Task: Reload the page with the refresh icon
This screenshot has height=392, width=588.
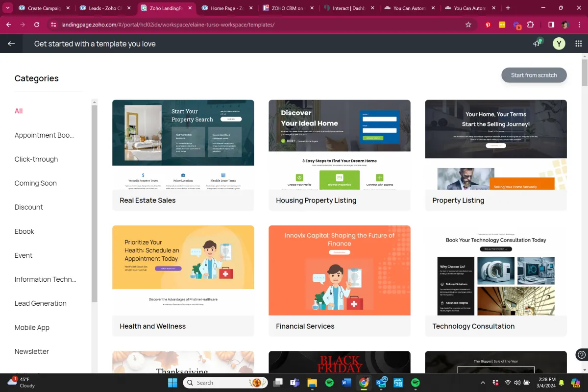Action: click(37, 24)
